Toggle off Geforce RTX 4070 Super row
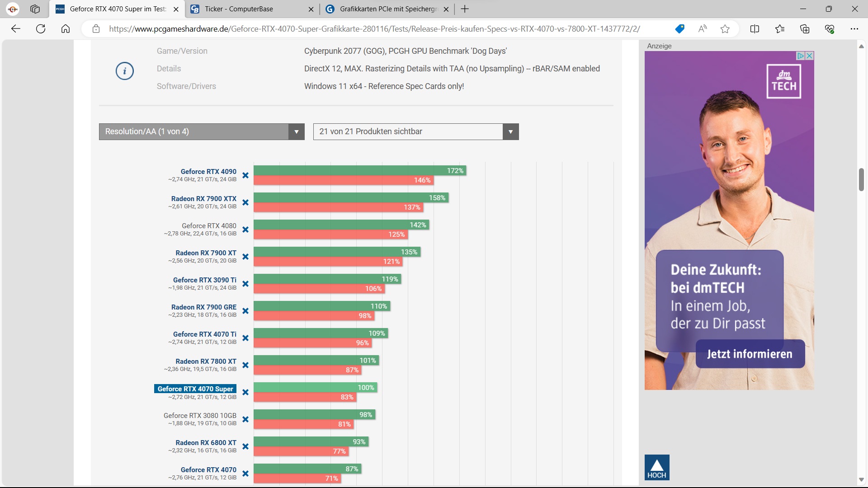 coord(245,392)
